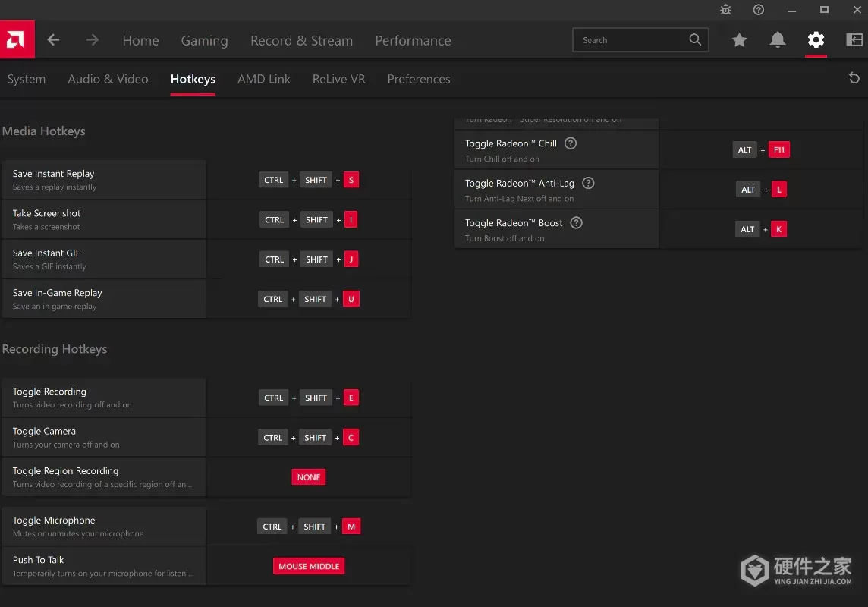Switch to the System tab
Screen dimensions: 868x607
point(26,79)
